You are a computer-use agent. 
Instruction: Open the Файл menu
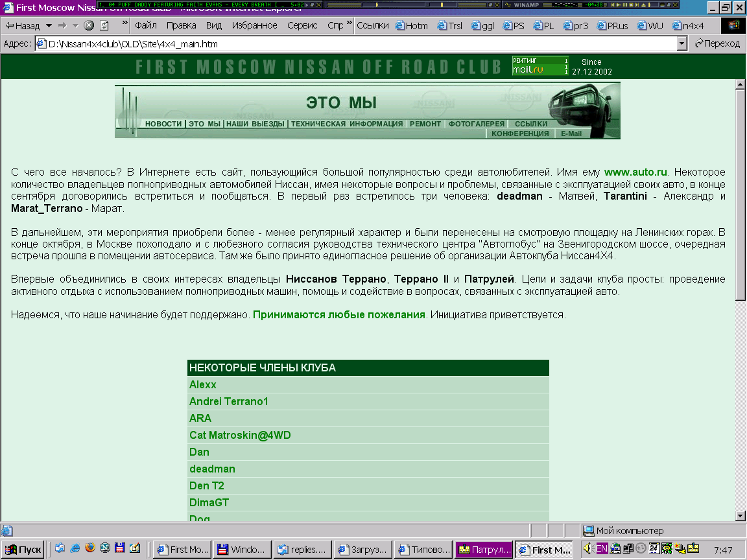[x=146, y=26]
